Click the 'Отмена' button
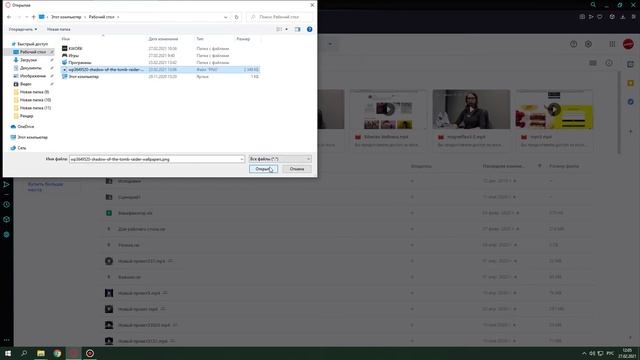Screen dimensions: 640x360 [297, 169]
